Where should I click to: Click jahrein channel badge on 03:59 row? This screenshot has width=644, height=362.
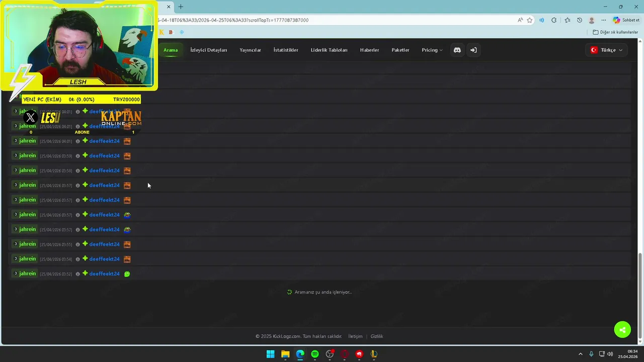(25, 155)
